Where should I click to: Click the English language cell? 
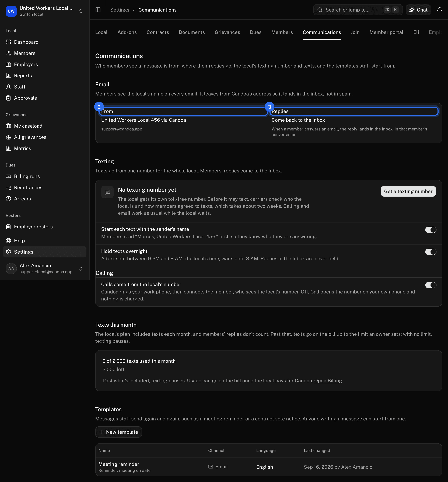click(264, 467)
